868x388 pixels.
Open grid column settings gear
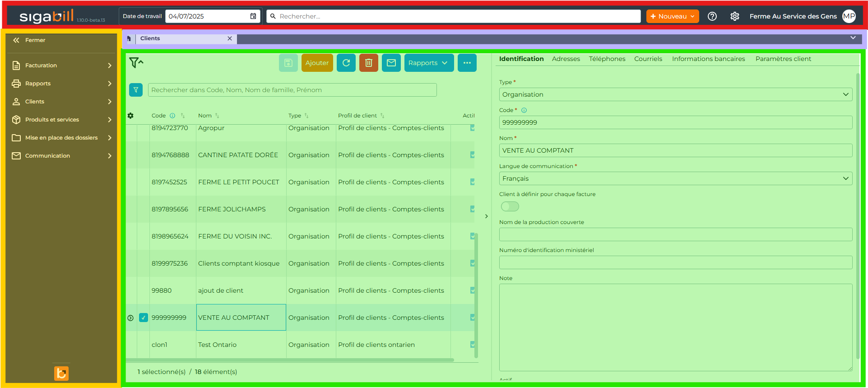pyautogui.click(x=130, y=116)
